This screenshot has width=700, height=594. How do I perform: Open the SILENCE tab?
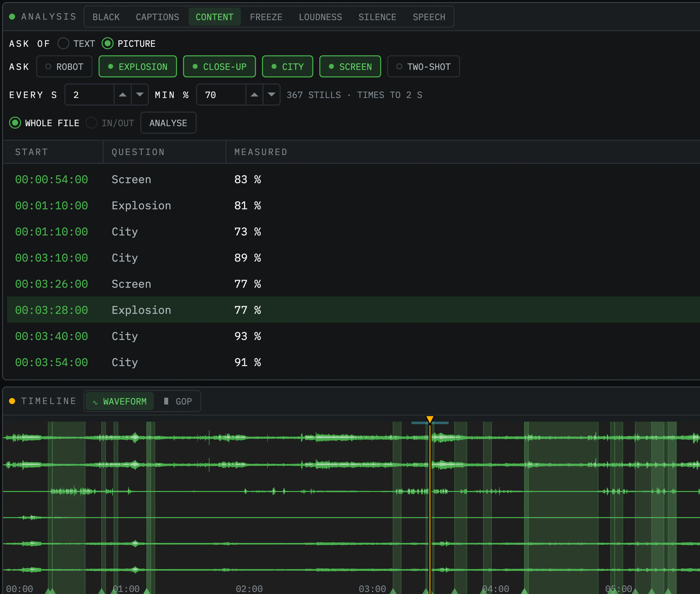(x=377, y=17)
